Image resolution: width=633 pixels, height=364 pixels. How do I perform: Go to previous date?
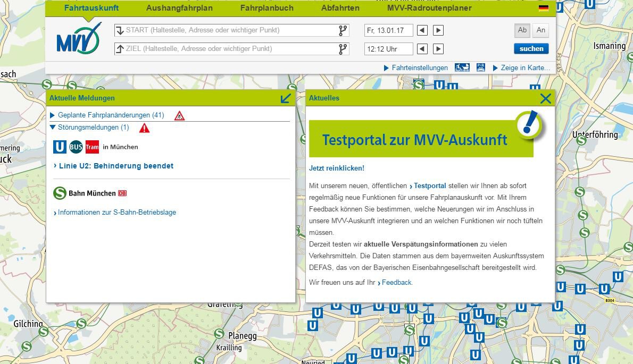(x=422, y=30)
